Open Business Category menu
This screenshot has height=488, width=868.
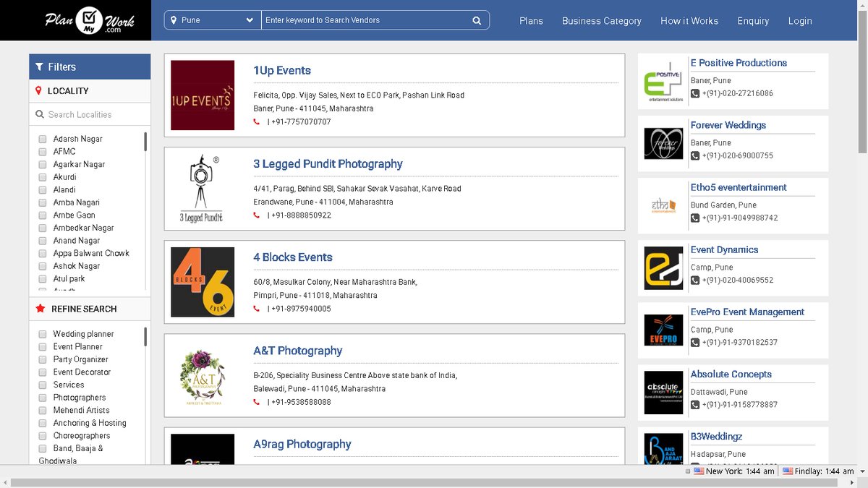602,21
